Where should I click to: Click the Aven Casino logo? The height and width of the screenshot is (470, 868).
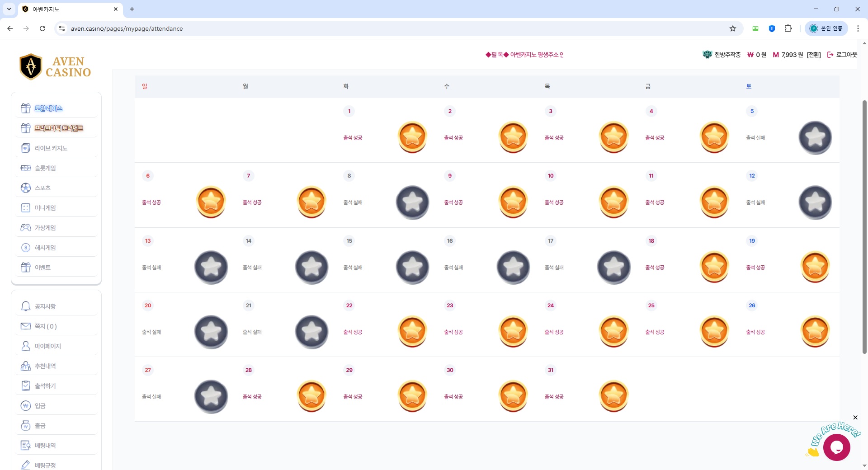click(x=56, y=67)
